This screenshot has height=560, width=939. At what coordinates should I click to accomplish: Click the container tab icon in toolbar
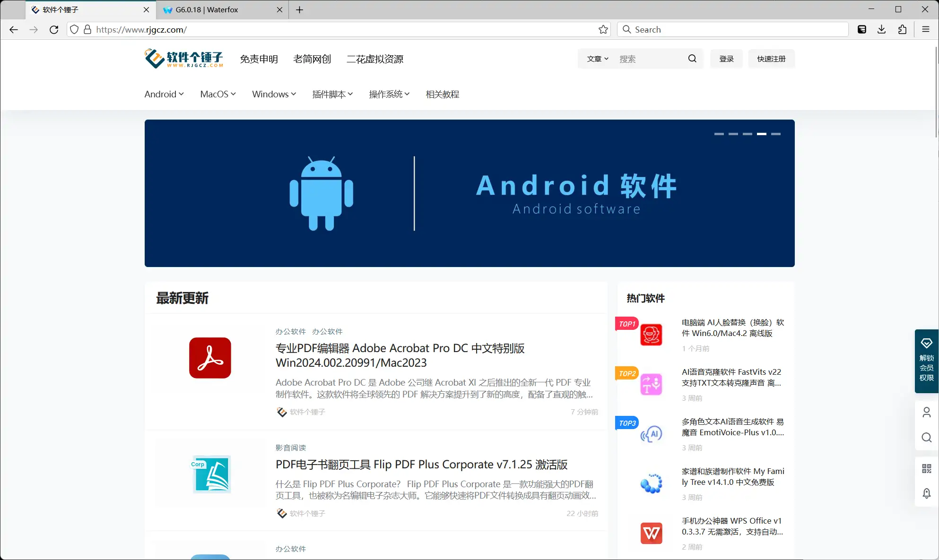(862, 29)
